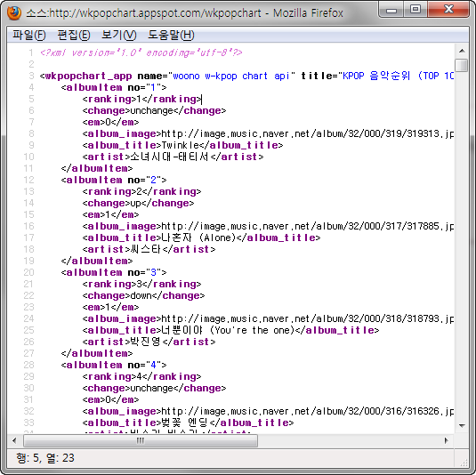The height and width of the screenshot is (475, 476).
Task: Click the closing albumItem tag on line 19
Action: pos(97,261)
